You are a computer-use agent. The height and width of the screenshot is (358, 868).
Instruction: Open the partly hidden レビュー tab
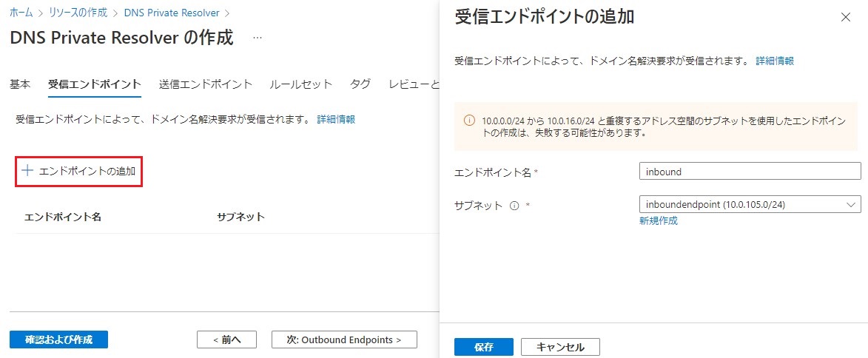click(414, 84)
